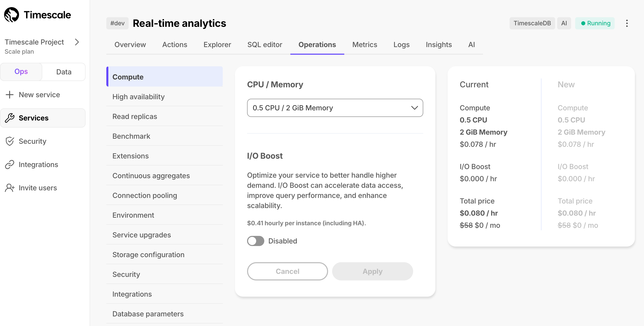This screenshot has height=326, width=644.
Task: Navigate to Continuous aggregates section
Action: pos(151,175)
